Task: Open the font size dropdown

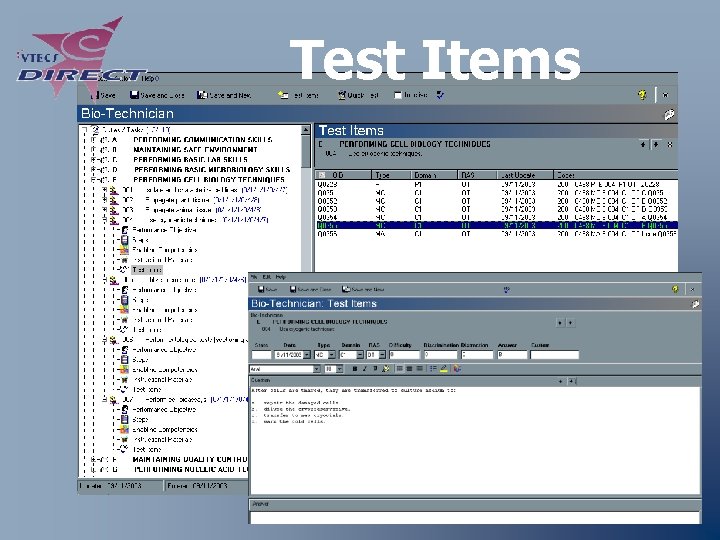Action: click(x=339, y=369)
